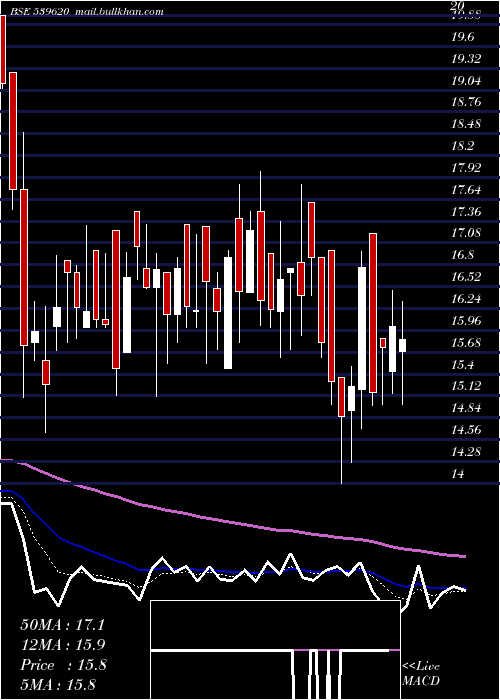Click the 50MA : 17.1 label
This screenshot has width=500, height=700.
[62, 625]
